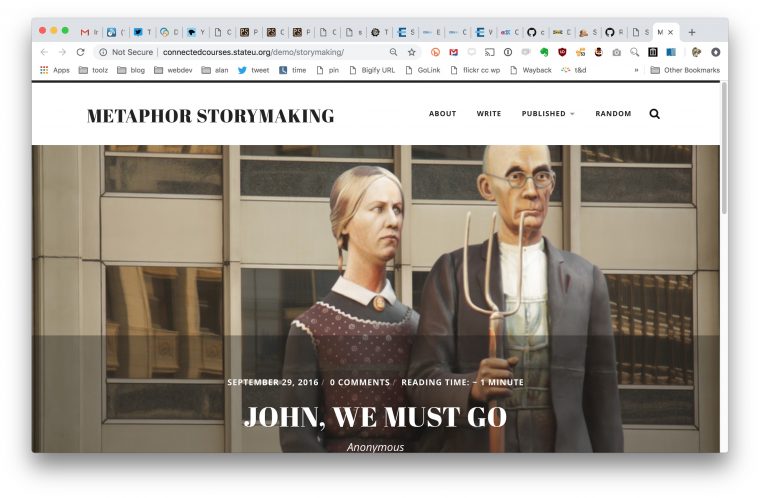Close the active M tab

[671, 32]
